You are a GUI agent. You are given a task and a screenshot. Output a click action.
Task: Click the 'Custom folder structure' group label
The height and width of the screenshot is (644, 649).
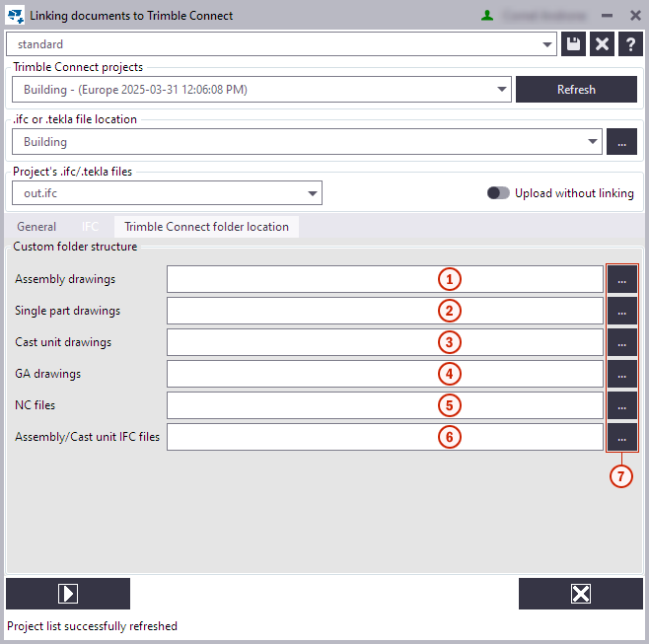(x=75, y=247)
